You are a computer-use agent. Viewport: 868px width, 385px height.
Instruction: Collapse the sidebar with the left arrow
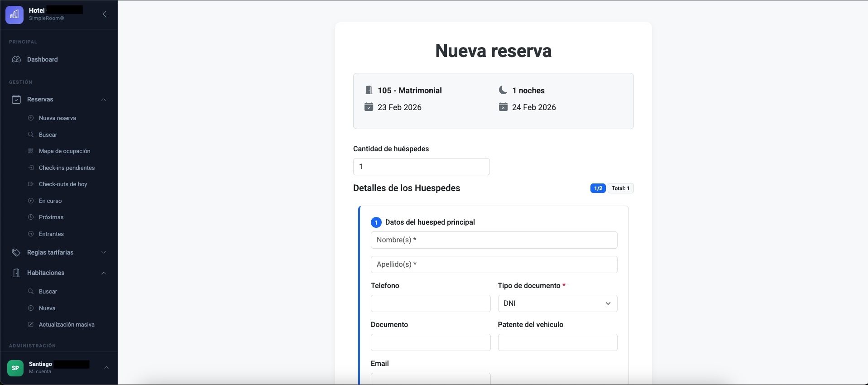point(105,14)
